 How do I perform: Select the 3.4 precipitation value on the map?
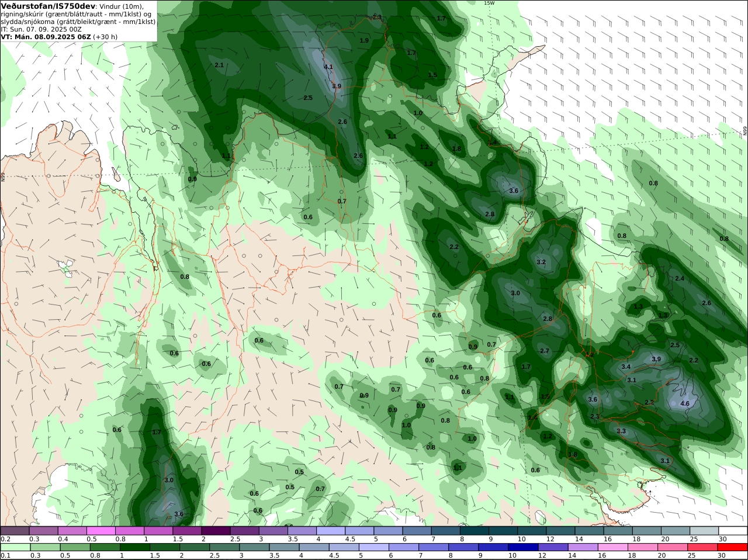[626, 367]
